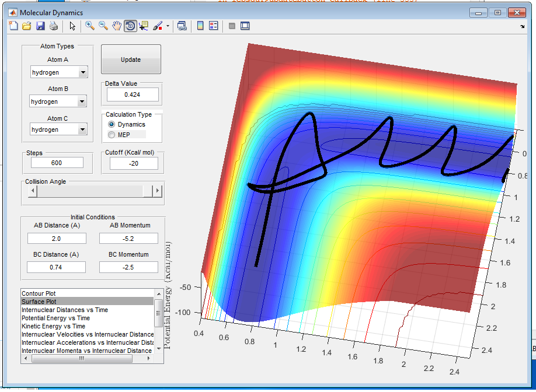Expand the Atom A dropdown
Screen dimensions: 536x392
(82, 72)
